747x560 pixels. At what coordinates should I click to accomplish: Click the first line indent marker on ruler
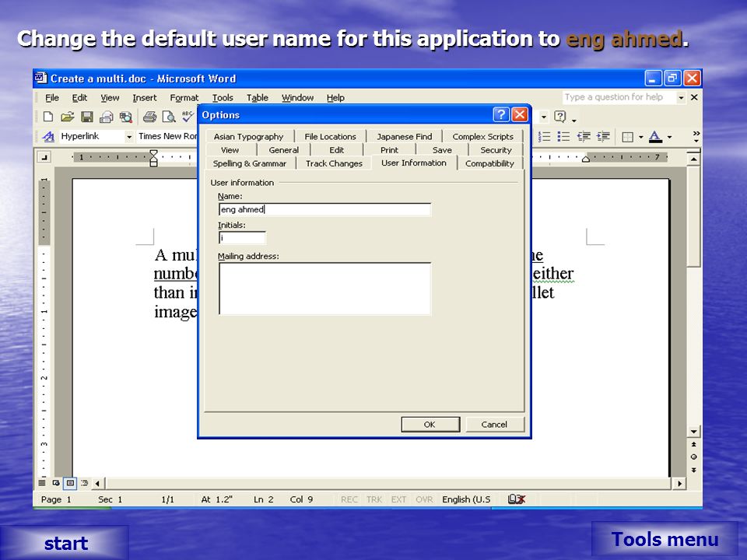click(153, 153)
